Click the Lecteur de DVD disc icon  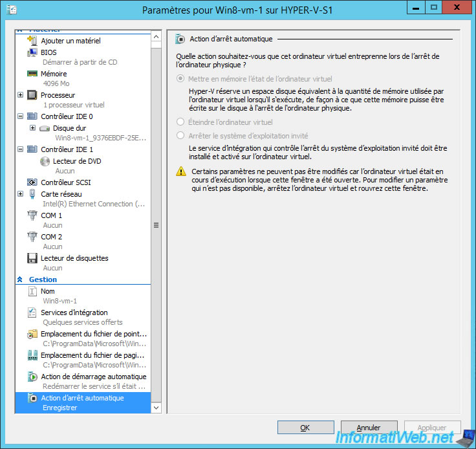45,161
